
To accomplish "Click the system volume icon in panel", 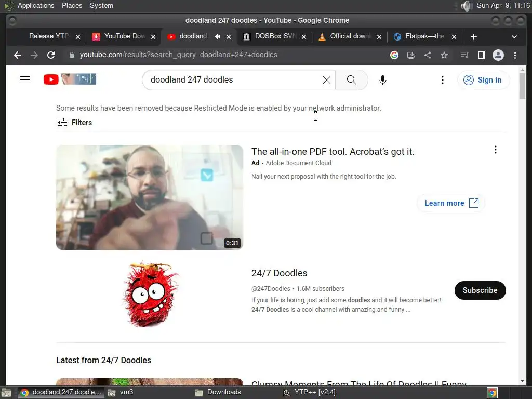I will point(467,6).
